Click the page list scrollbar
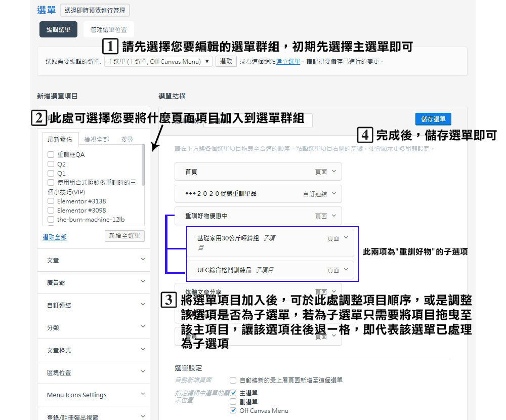Image resolution: width=506 pixels, height=420 pixels. coord(143,167)
